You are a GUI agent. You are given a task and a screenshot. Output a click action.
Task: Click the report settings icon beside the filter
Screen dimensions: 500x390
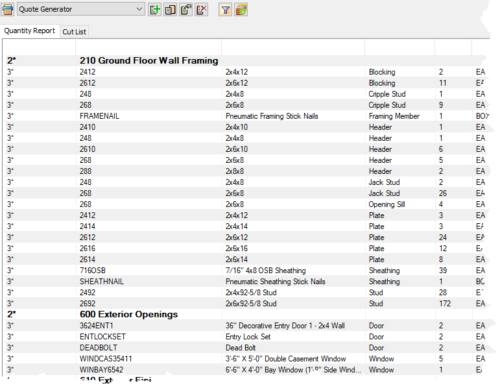point(241,10)
